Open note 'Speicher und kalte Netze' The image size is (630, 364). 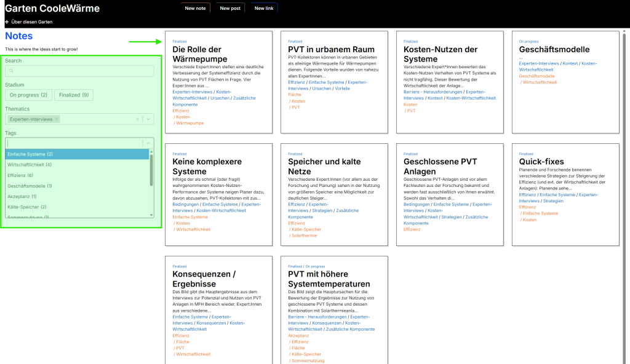click(x=324, y=167)
